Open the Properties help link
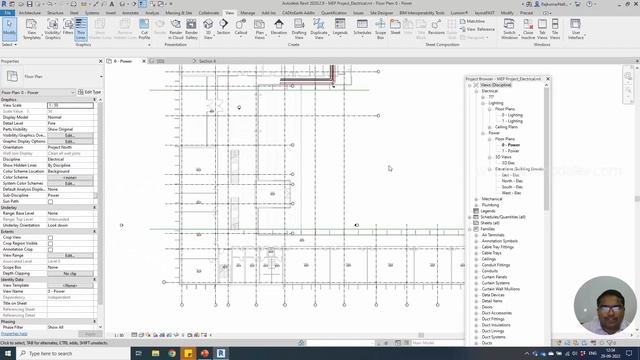This screenshot has width=640, height=360. pyautogui.click(x=14, y=334)
